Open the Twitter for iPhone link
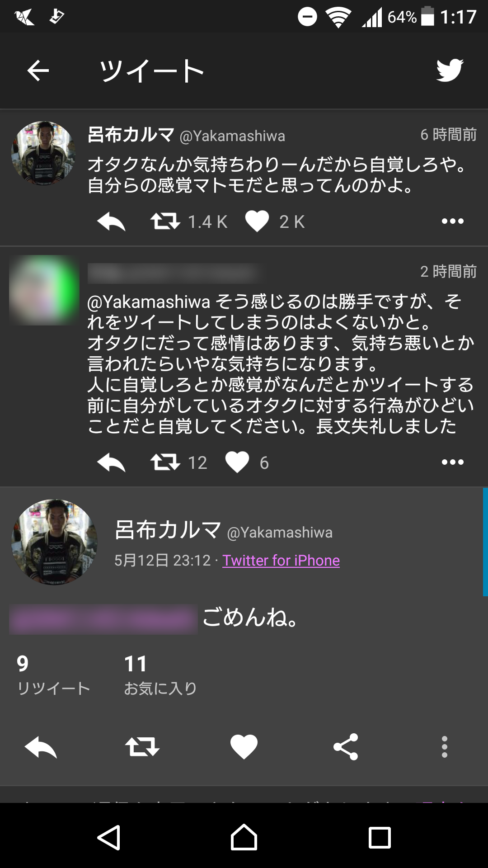Screen dimensions: 488x868 click(281, 561)
